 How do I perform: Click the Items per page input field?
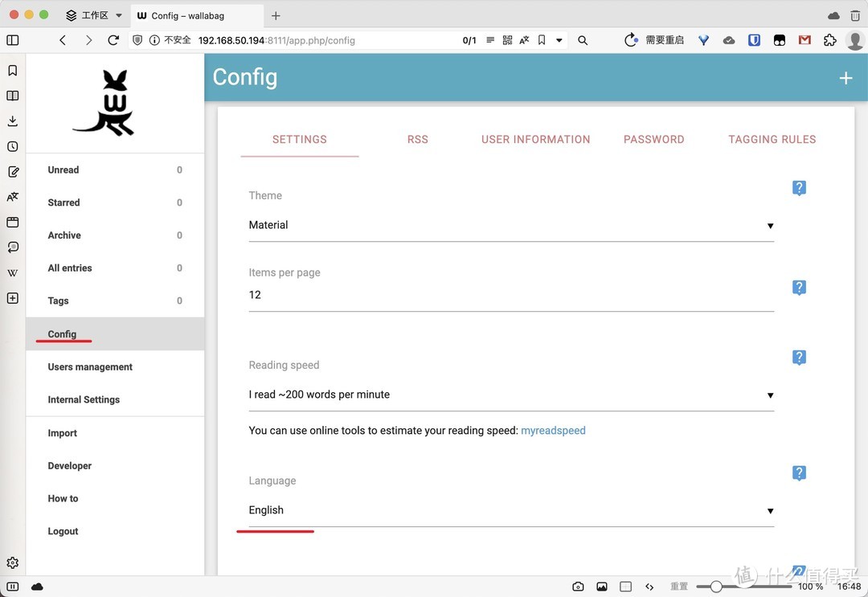511,295
